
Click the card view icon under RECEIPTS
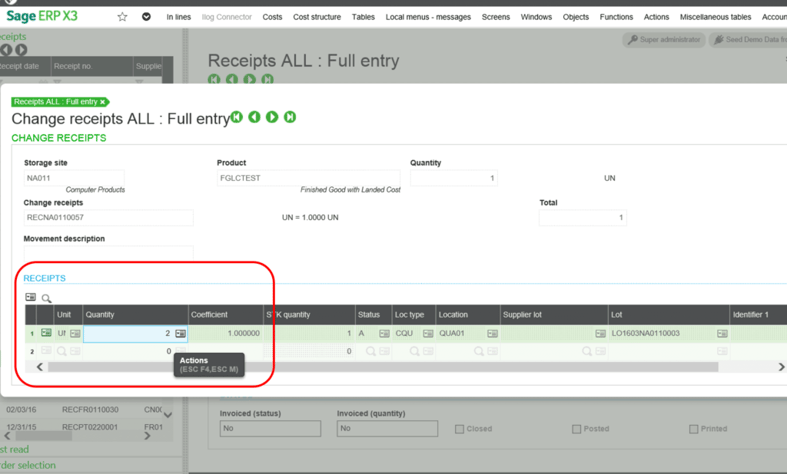point(31,297)
